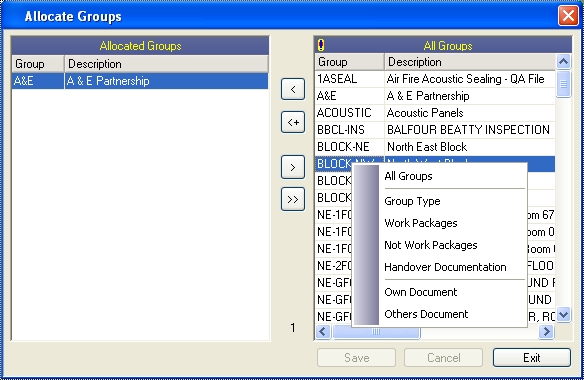The width and height of the screenshot is (584, 380).
Task: Click 'BALFOUR BEATTY INSPECTION' description cell
Action: click(468, 130)
